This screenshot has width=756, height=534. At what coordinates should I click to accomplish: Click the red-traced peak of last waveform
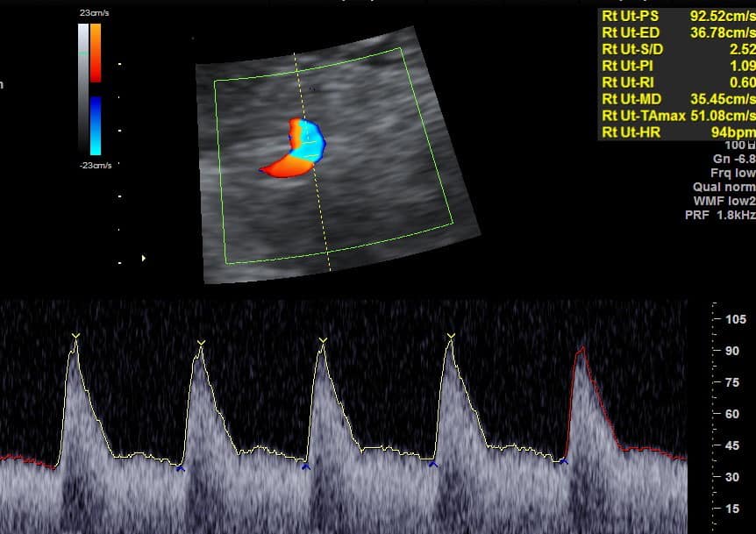point(581,351)
